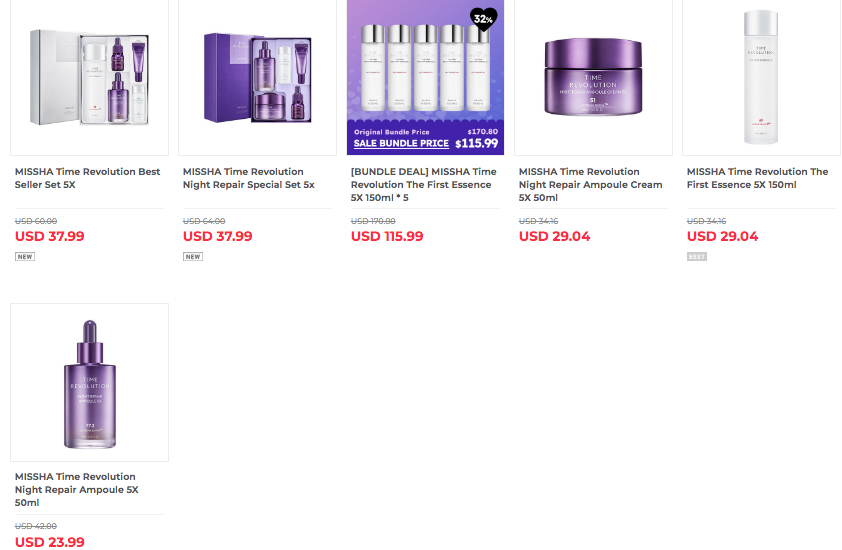Image resolution: width=842 pixels, height=550 pixels.
Task: Open The First Essence 5X 150ml title link
Action: click(x=758, y=178)
